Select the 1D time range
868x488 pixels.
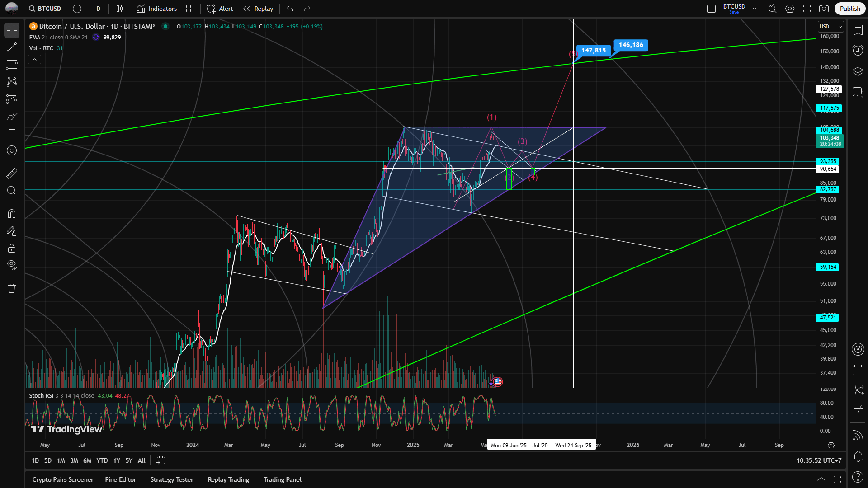point(35,460)
